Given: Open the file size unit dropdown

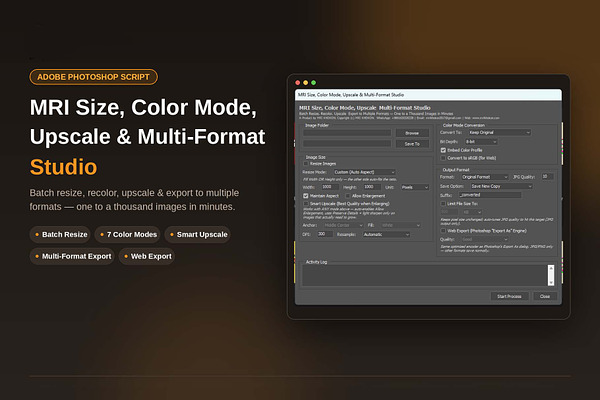Looking at the screenshot, I should tap(472, 212).
